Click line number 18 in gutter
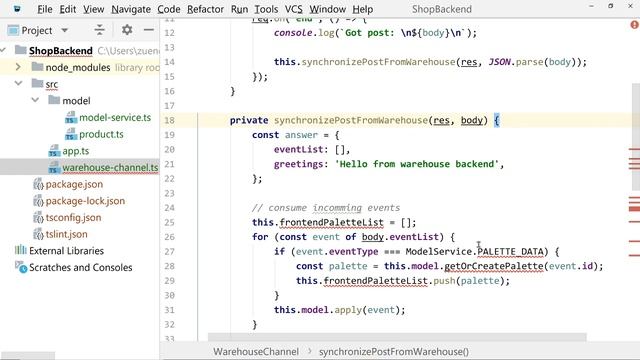This screenshot has height=360, width=640. click(x=169, y=120)
